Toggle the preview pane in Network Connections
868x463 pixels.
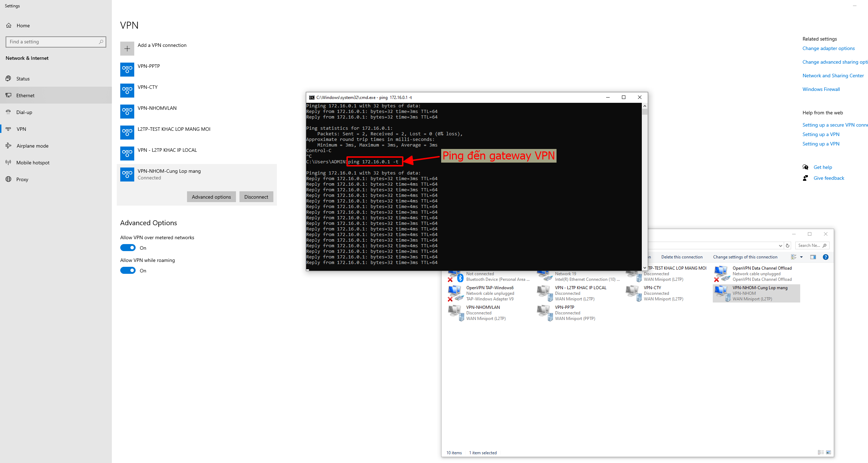pos(813,257)
